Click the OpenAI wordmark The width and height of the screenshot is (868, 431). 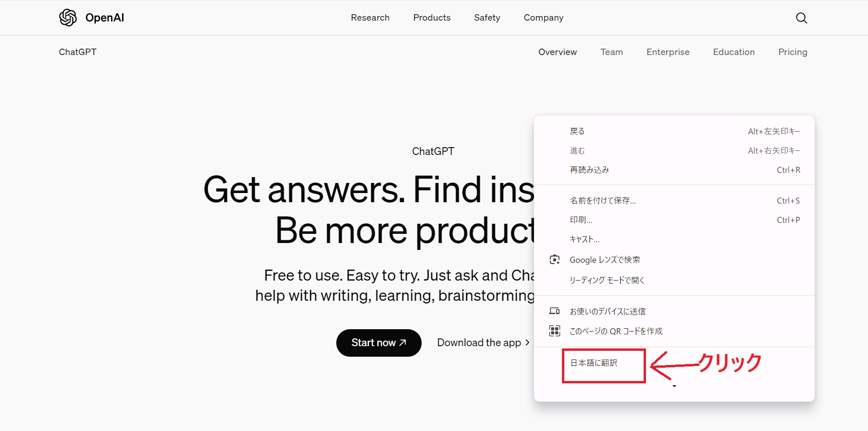tap(105, 17)
